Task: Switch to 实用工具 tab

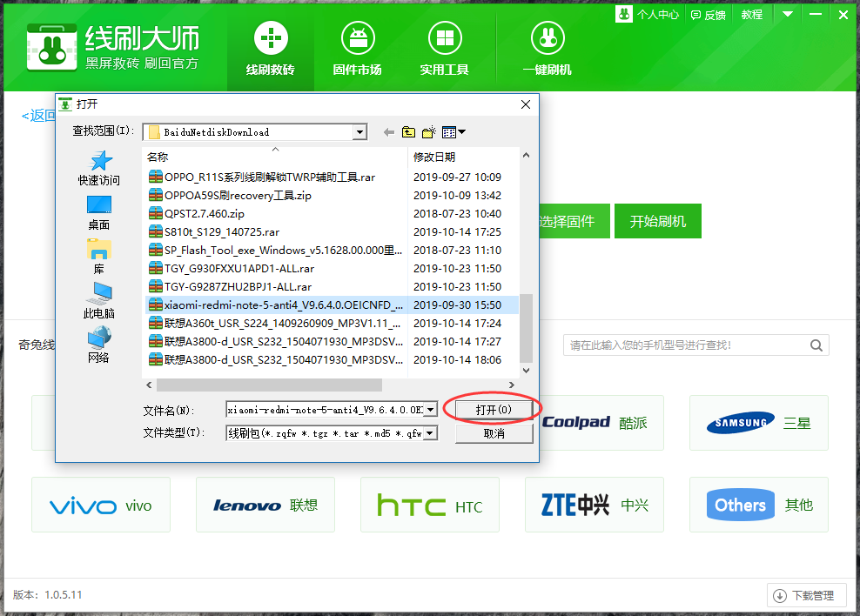Action: (x=444, y=48)
